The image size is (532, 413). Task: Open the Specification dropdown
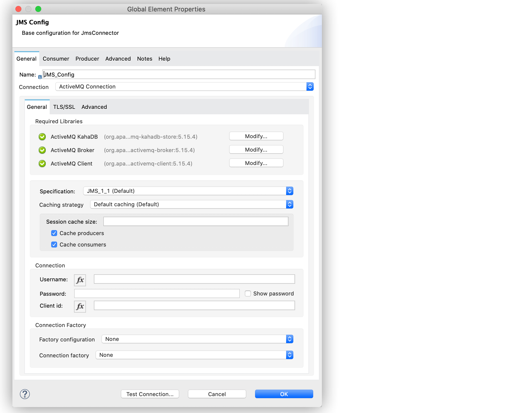[x=290, y=191]
